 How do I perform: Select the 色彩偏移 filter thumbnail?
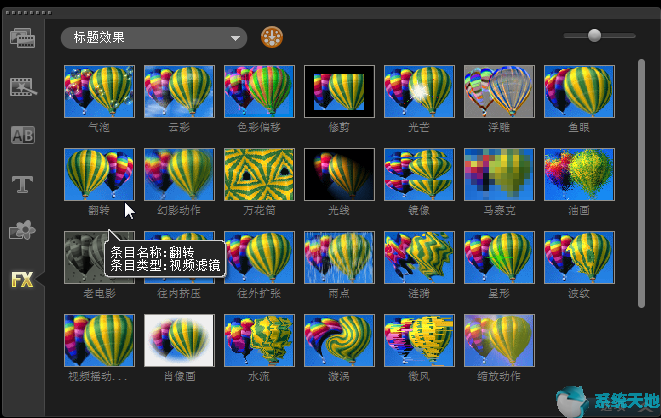click(260, 91)
